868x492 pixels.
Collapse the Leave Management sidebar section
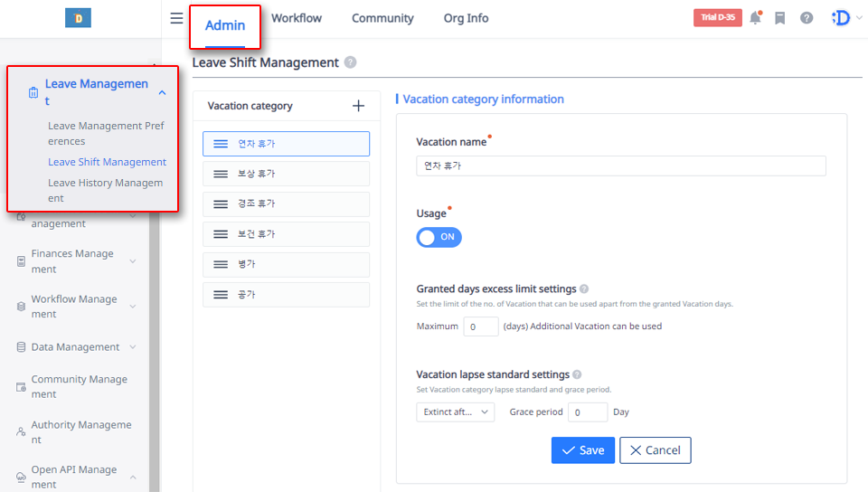[162, 92]
